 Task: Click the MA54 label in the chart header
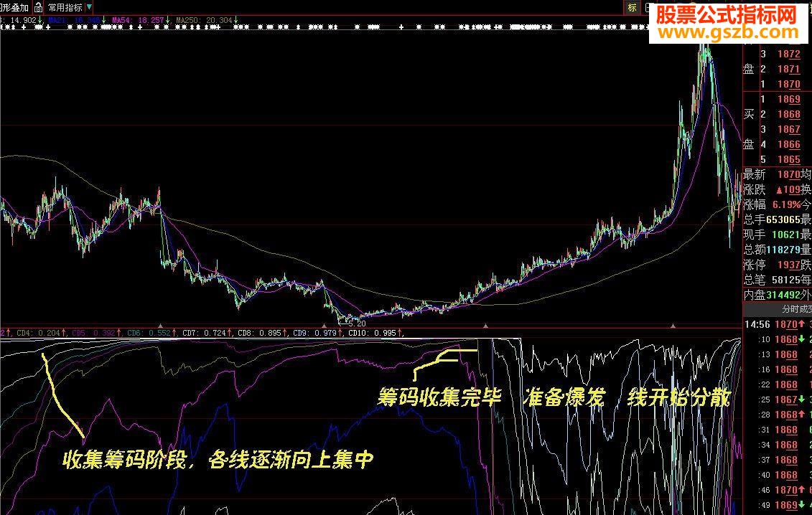pos(122,19)
